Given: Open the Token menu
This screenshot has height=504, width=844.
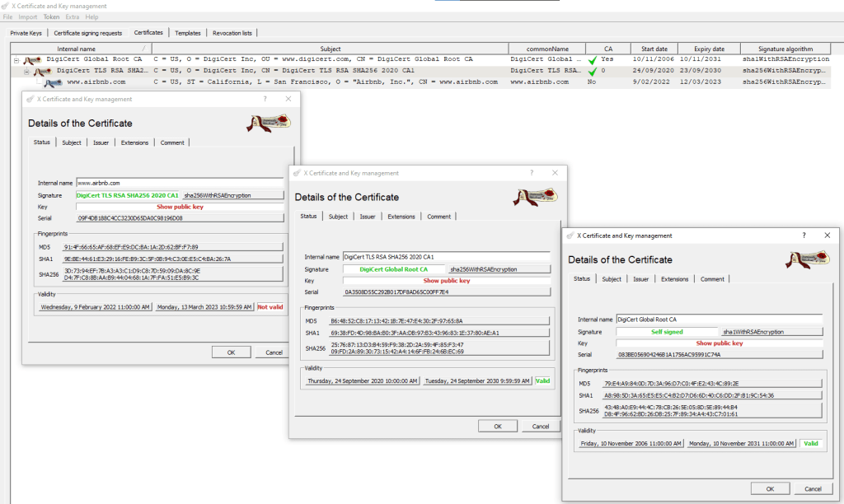Looking at the screenshot, I should 49,16.
